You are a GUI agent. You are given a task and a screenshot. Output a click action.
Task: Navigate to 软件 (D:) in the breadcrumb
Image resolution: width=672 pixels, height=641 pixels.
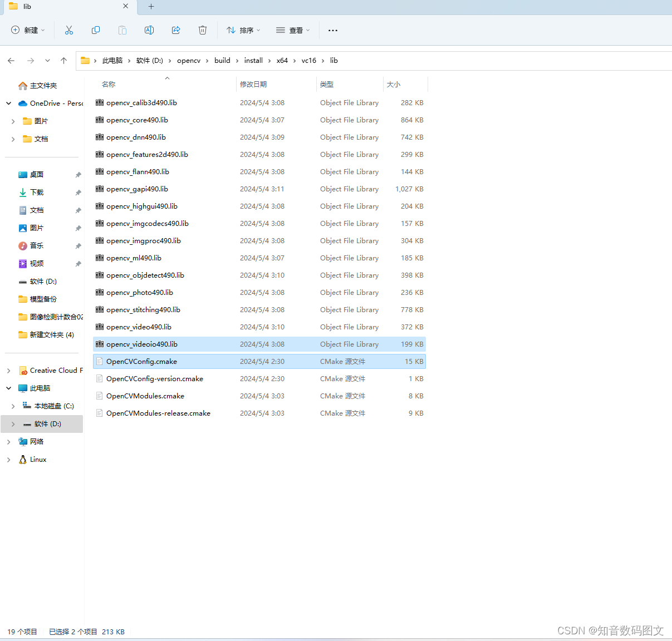(x=150, y=61)
